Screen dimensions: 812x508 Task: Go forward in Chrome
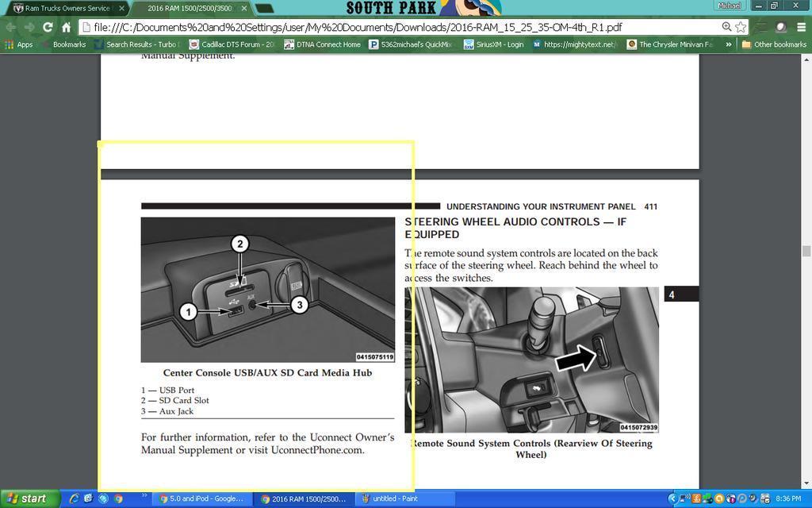coord(29,28)
